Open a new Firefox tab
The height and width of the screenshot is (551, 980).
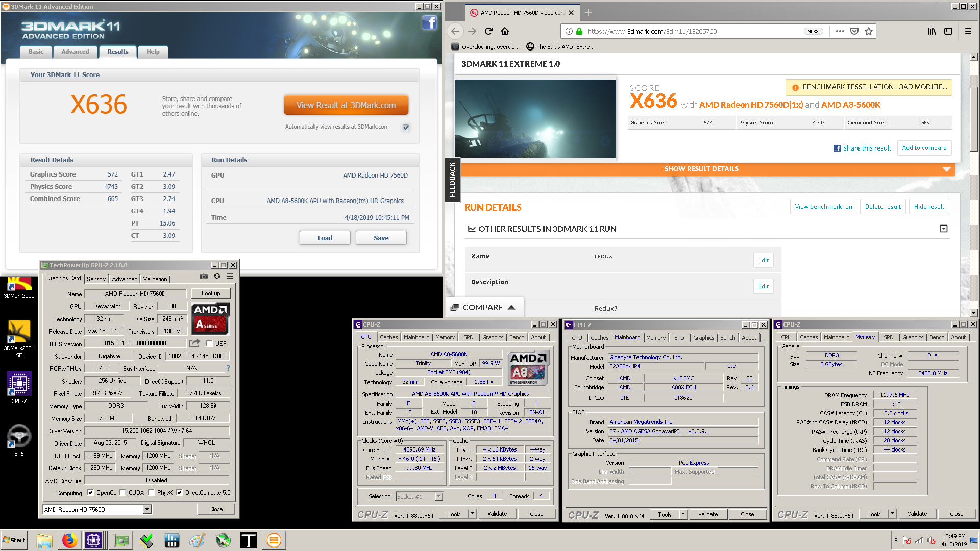tap(589, 12)
